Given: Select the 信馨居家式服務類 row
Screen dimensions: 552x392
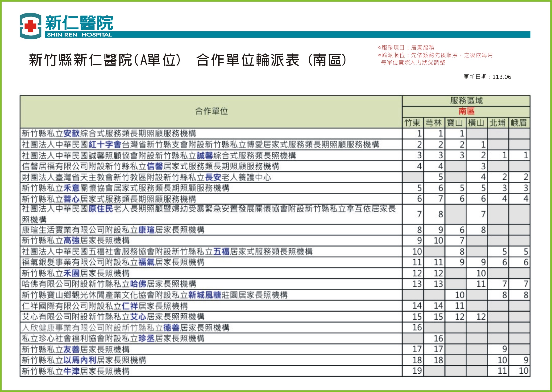Looking at the screenshot, I should [x=275, y=166].
